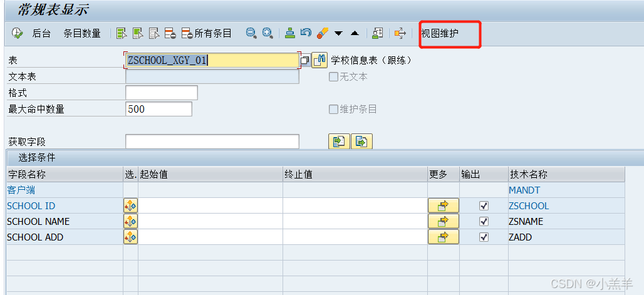644x295 pixels.
Task: Click the 格式 input field
Action: [162, 93]
